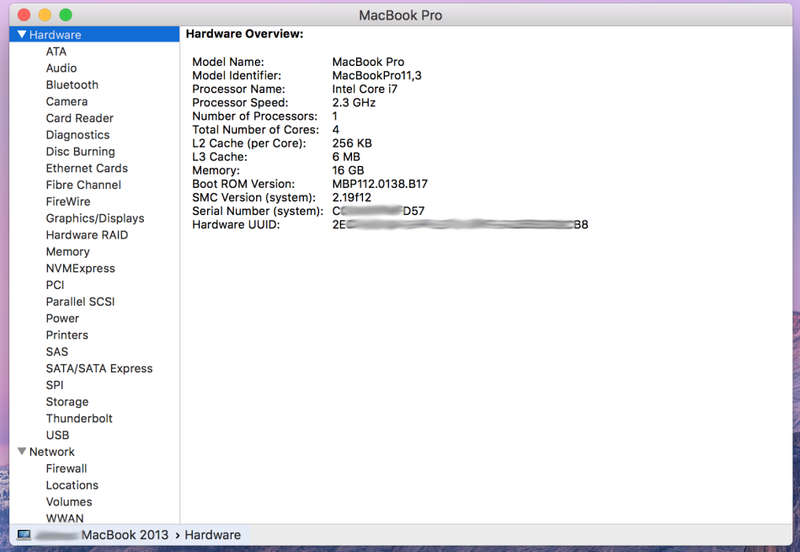The width and height of the screenshot is (800, 552).
Task: Click the yellow minimize window button
Action: pyautogui.click(x=44, y=15)
